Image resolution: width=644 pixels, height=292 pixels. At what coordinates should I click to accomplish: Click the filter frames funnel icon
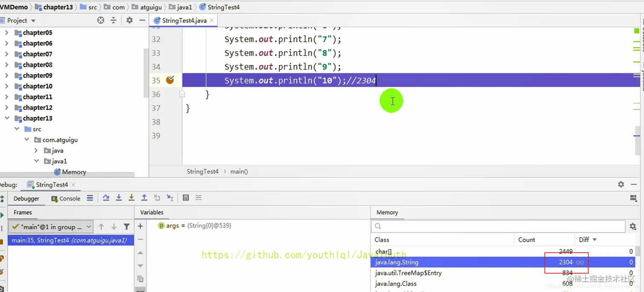[126, 227]
